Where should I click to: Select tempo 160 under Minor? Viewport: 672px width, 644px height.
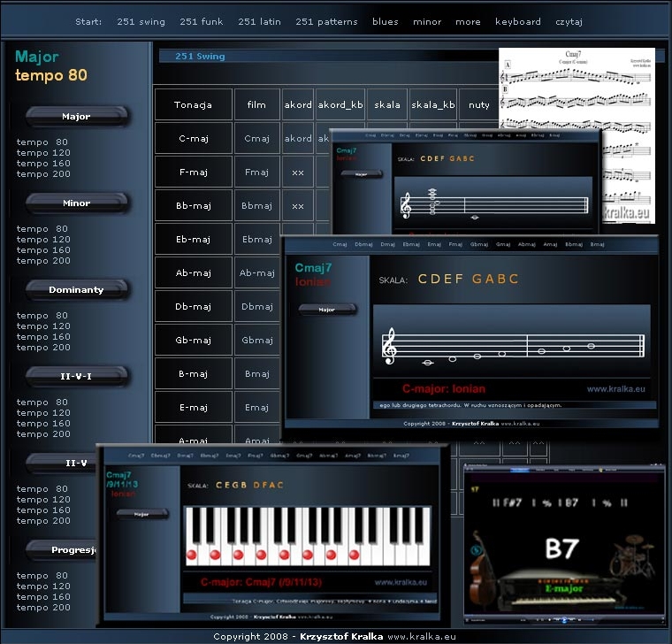43,250
